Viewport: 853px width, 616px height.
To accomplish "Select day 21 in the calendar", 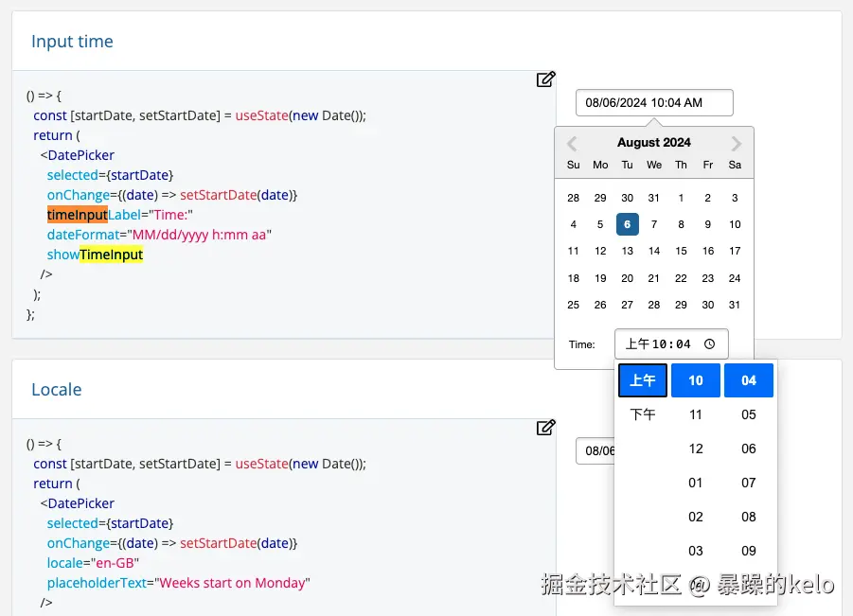I will coord(654,278).
